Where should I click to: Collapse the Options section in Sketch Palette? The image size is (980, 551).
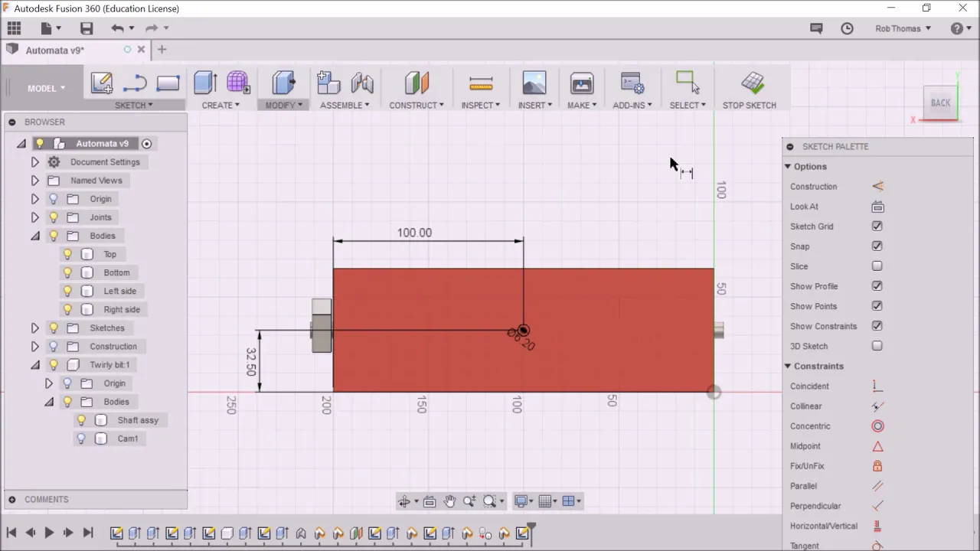pos(787,167)
